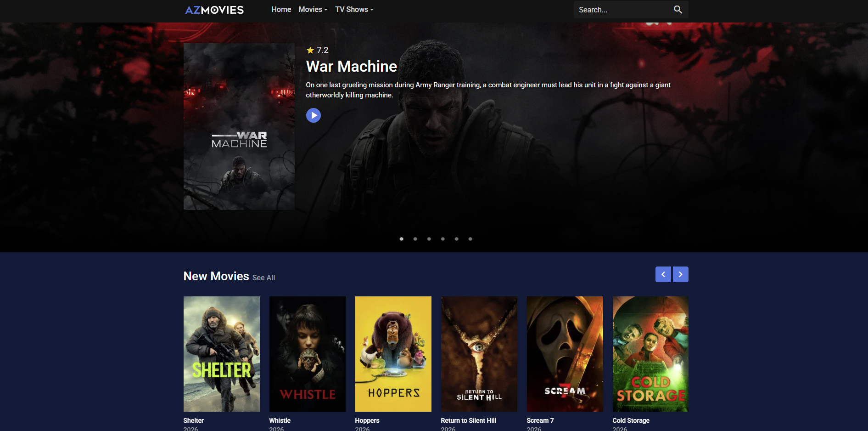Image resolution: width=868 pixels, height=431 pixels.
Task: Click the star icon beside the 7.2 rating
Action: click(309, 50)
